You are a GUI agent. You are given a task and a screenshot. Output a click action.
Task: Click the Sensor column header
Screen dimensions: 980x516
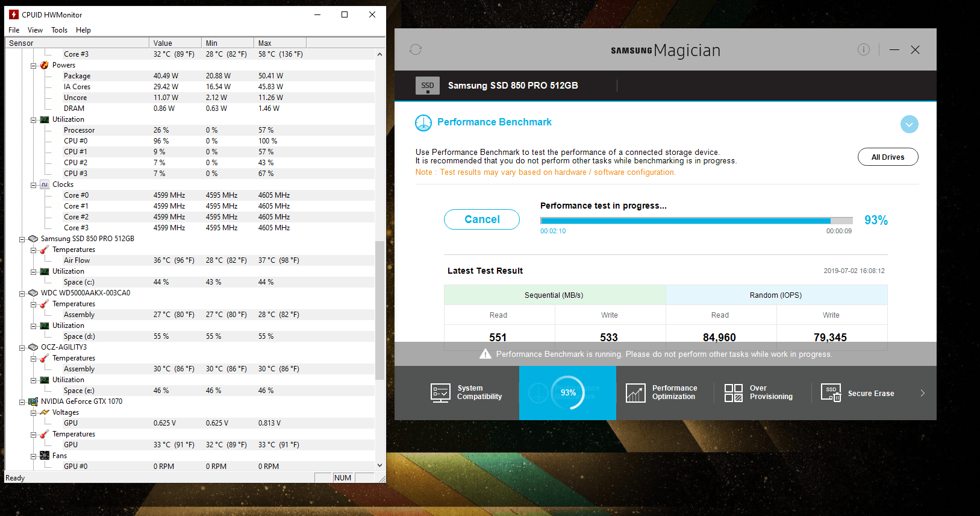tap(77, 43)
